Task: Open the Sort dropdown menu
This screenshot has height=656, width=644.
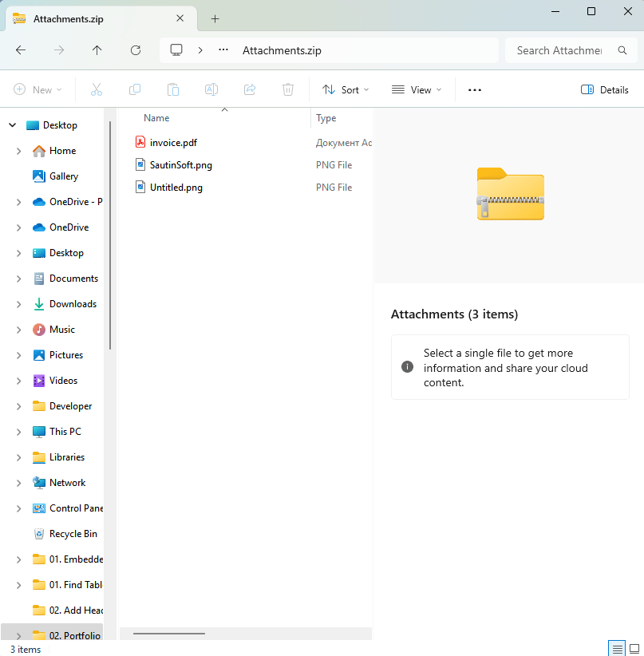Action: [346, 90]
